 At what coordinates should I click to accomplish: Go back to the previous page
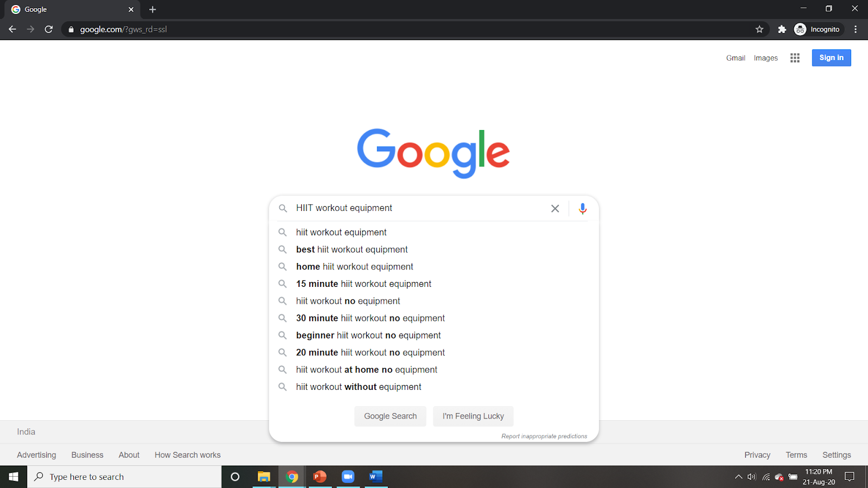point(12,29)
